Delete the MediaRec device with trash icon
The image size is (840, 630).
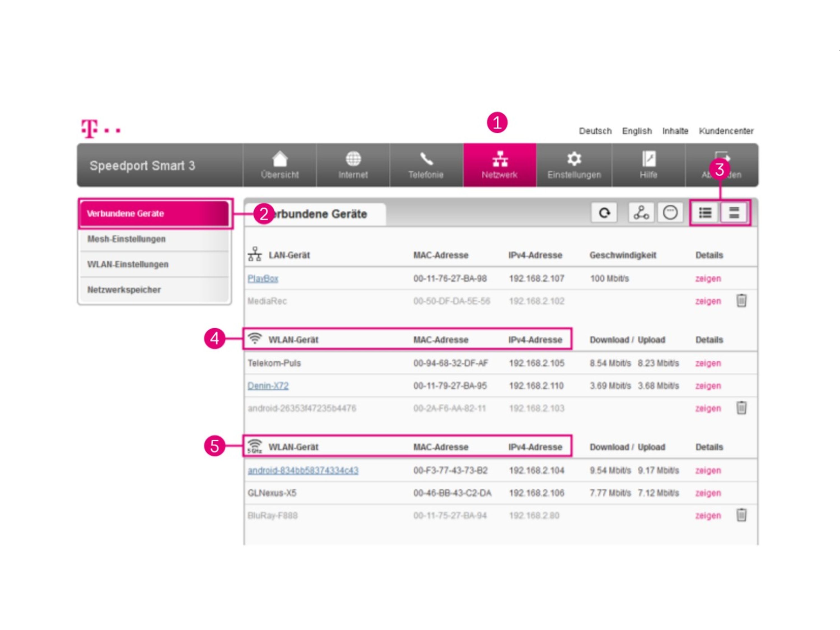point(741,301)
